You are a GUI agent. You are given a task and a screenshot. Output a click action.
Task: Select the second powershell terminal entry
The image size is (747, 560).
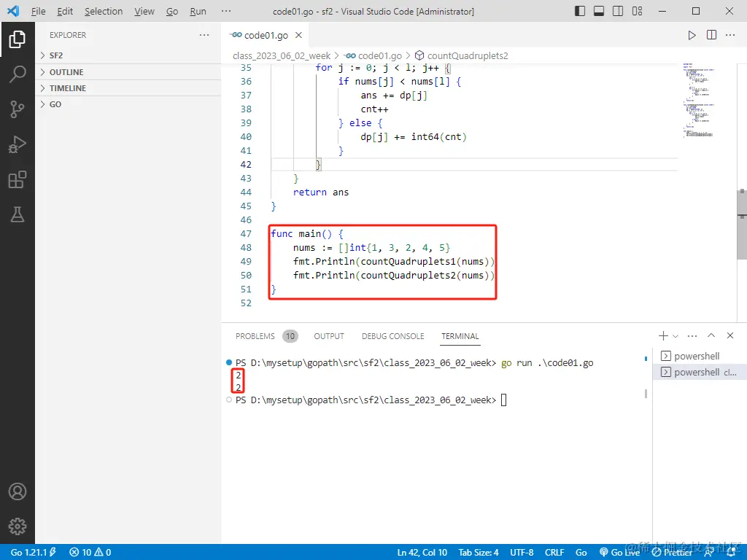(x=700, y=373)
